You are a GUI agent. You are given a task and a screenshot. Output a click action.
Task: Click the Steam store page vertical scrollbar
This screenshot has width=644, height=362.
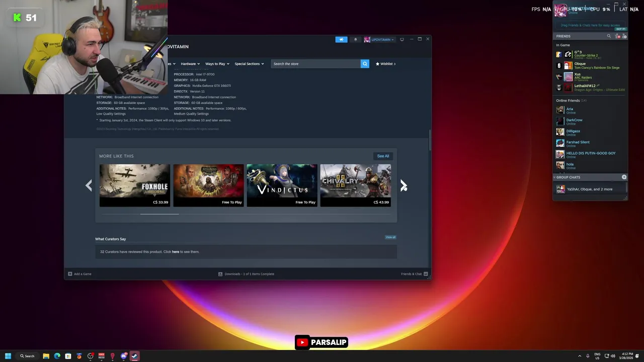(429, 141)
